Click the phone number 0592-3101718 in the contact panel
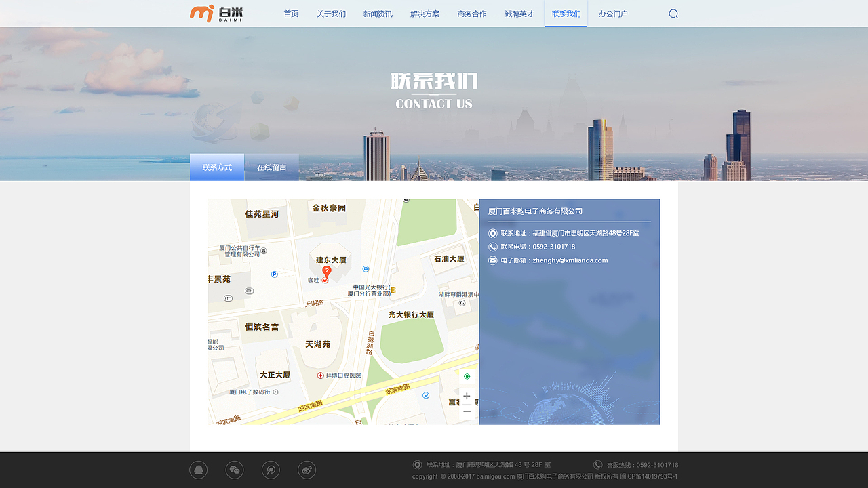This screenshot has width=868, height=488. [554, 247]
